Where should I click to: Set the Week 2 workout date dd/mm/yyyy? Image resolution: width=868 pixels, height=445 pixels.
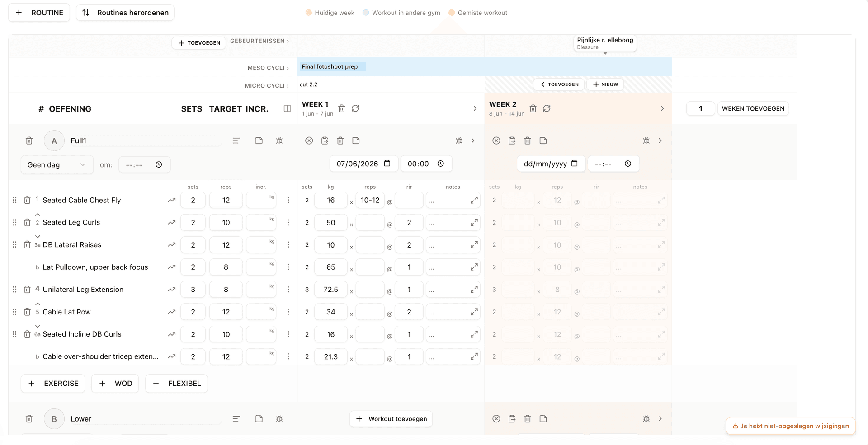click(551, 164)
